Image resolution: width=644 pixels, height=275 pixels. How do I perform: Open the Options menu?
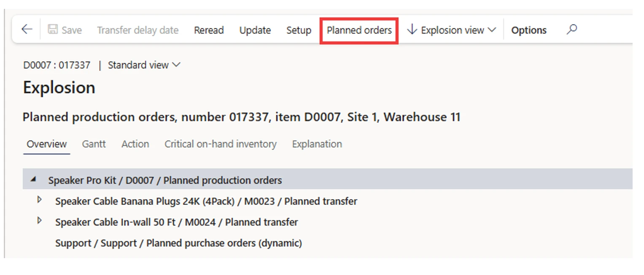pyautogui.click(x=528, y=30)
